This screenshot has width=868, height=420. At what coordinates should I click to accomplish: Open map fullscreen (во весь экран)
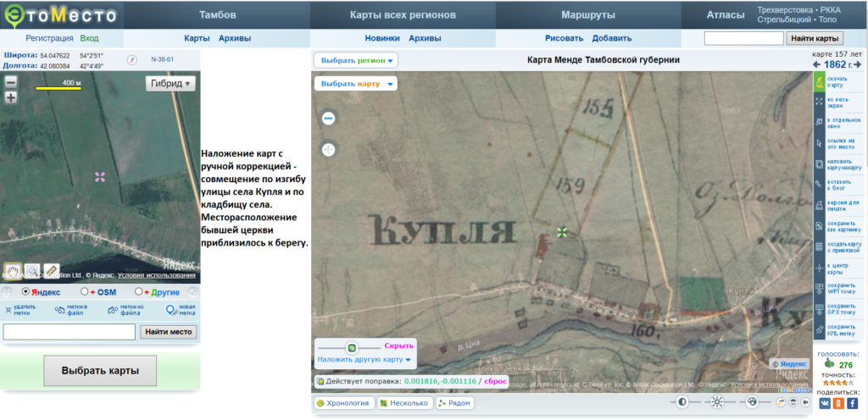(820, 102)
